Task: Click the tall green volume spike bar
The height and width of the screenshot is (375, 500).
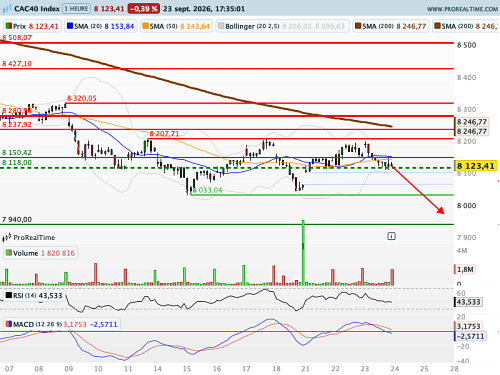Action: [303, 252]
